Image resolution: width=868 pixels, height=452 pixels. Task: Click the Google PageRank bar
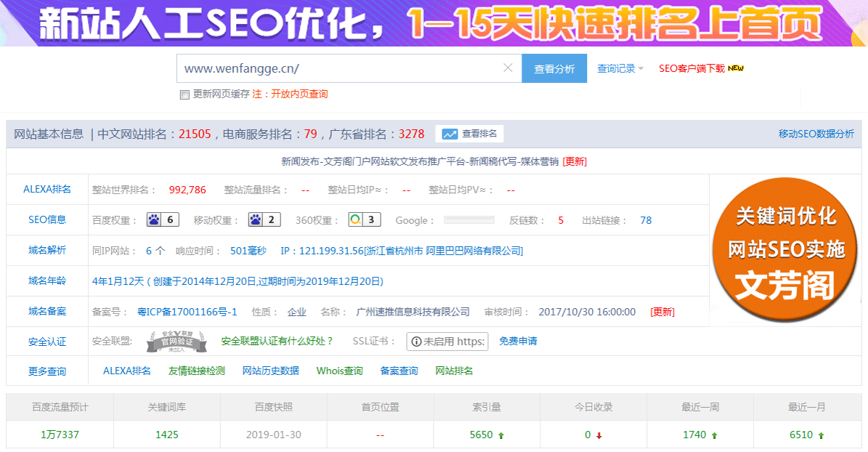point(469,220)
